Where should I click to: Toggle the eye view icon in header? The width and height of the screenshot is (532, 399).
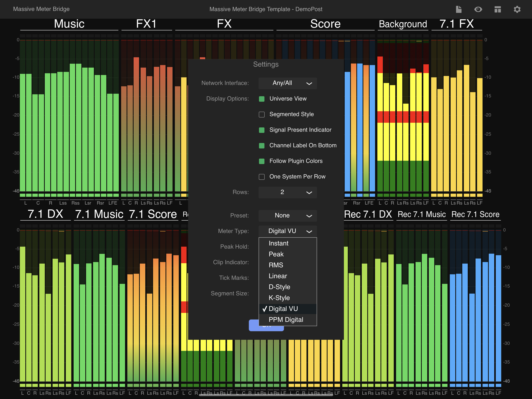(478, 9)
